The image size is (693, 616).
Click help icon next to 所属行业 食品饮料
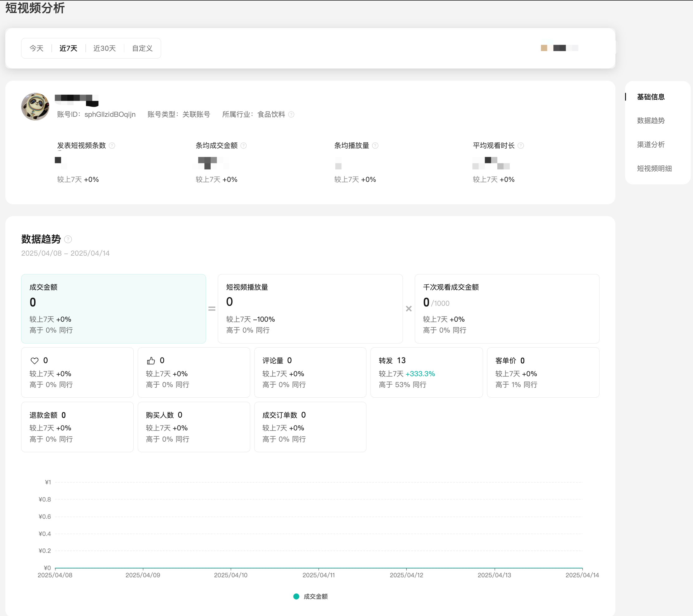[x=291, y=115]
